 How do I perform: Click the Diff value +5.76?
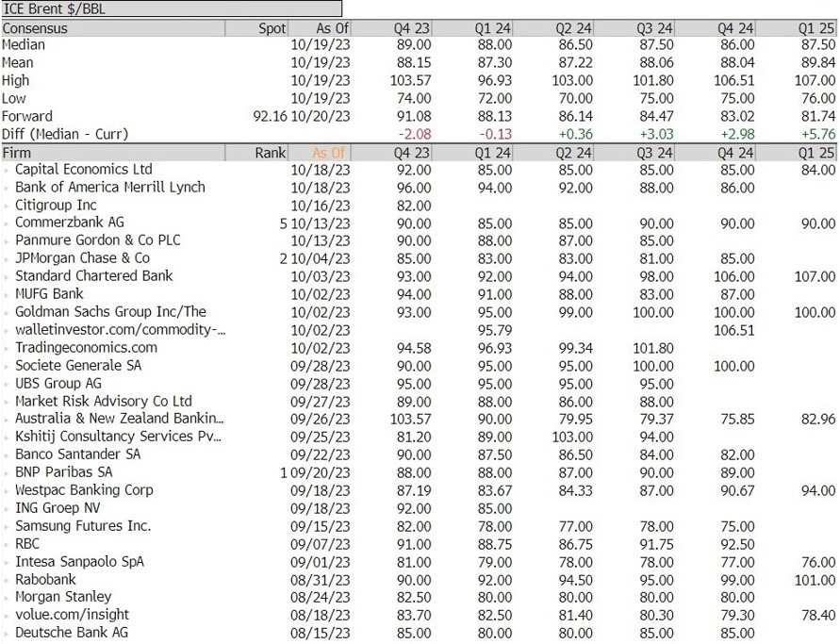(x=818, y=134)
